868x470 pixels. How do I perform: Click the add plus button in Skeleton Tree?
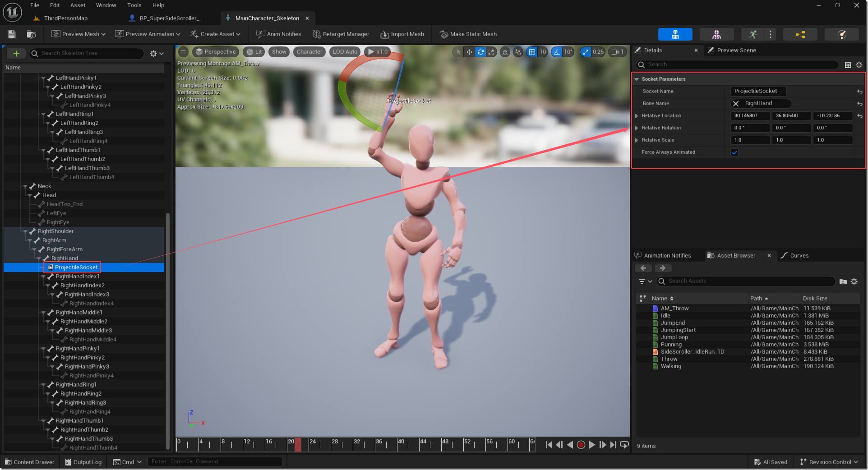[16, 53]
